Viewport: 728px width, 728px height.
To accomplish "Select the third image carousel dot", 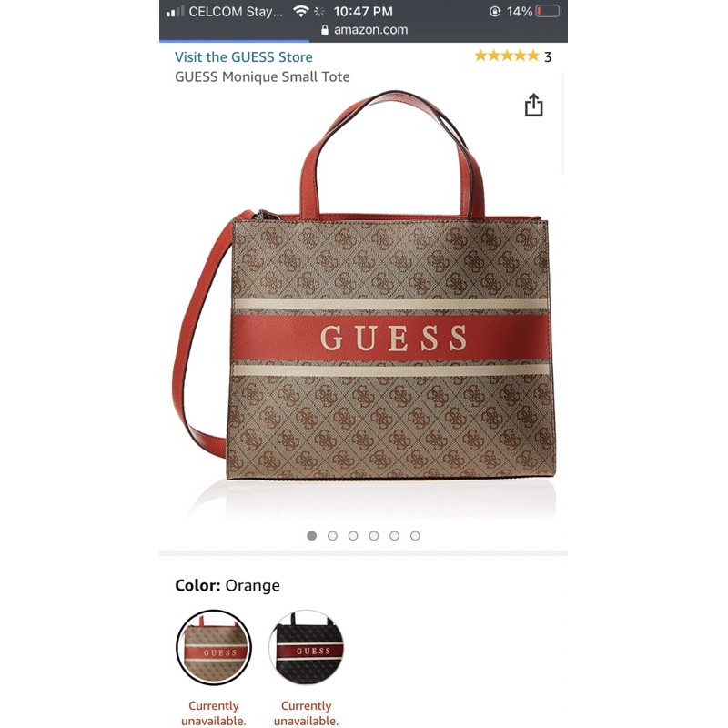I will (353, 536).
